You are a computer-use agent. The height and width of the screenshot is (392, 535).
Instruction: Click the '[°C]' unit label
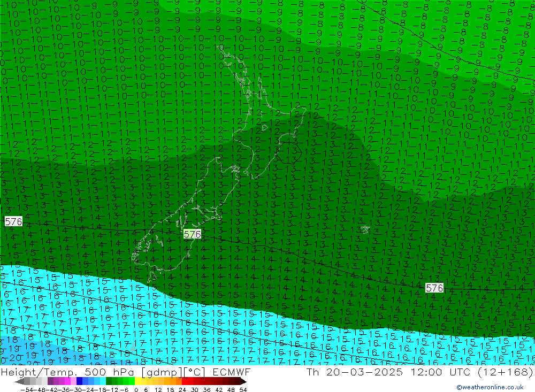coord(195,372)
